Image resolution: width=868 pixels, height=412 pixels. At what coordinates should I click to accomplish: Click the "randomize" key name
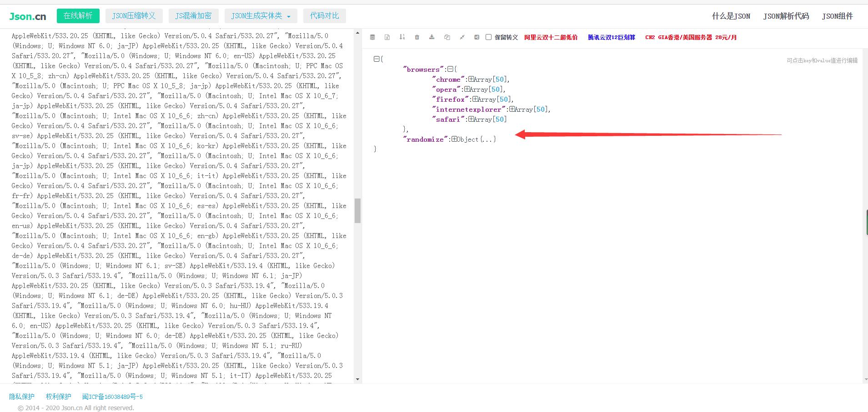coord(425,139)
